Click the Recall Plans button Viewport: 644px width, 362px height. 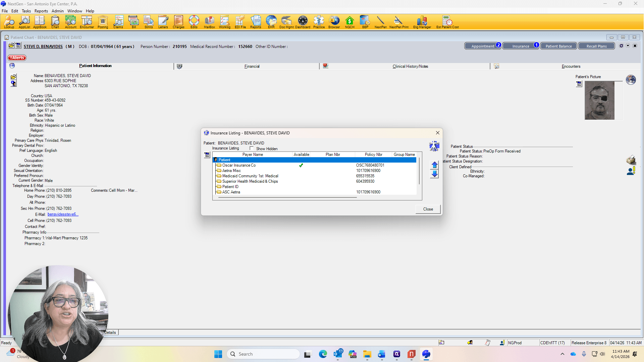pos(596,46)
